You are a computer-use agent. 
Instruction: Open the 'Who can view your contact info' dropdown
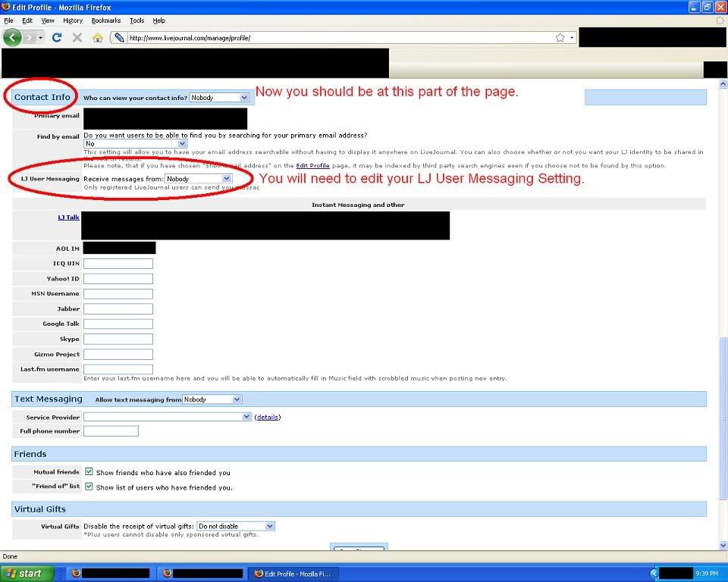tap(219, 98)
